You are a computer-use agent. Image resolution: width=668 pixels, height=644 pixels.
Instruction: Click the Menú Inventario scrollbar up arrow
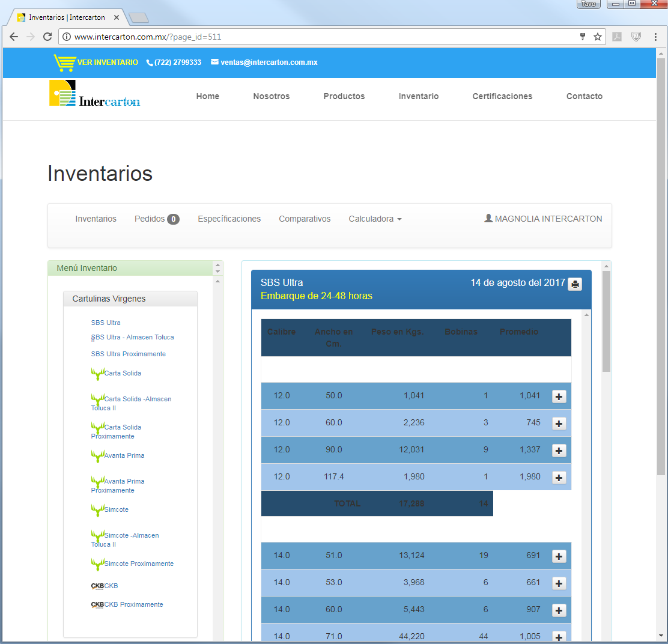click(217, 266)
